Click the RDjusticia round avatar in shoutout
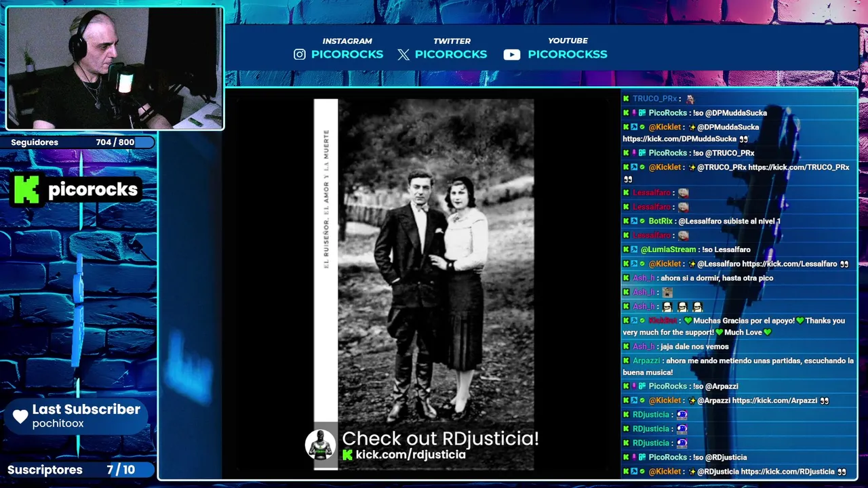868x488 pixels. [320, 445]
